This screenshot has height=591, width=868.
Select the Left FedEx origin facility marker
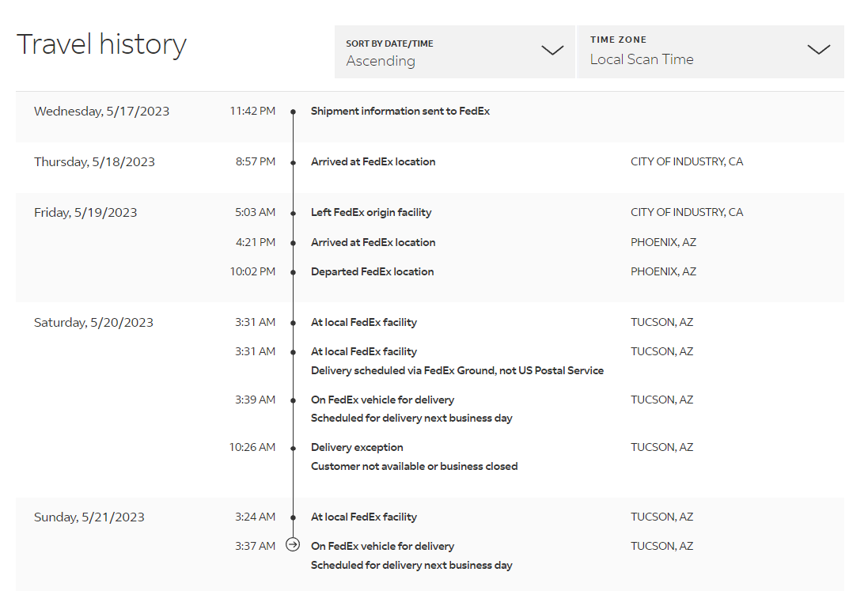pos(293,213)
